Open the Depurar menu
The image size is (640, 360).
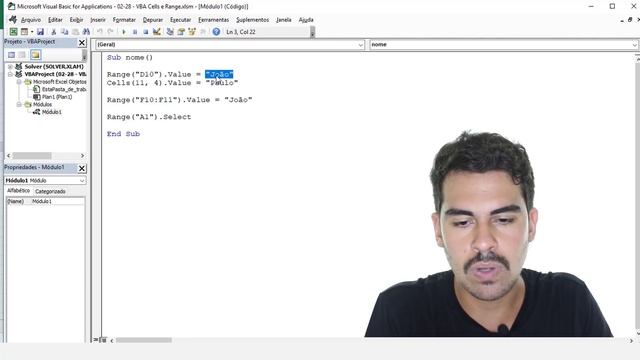(x=153, y=20)
